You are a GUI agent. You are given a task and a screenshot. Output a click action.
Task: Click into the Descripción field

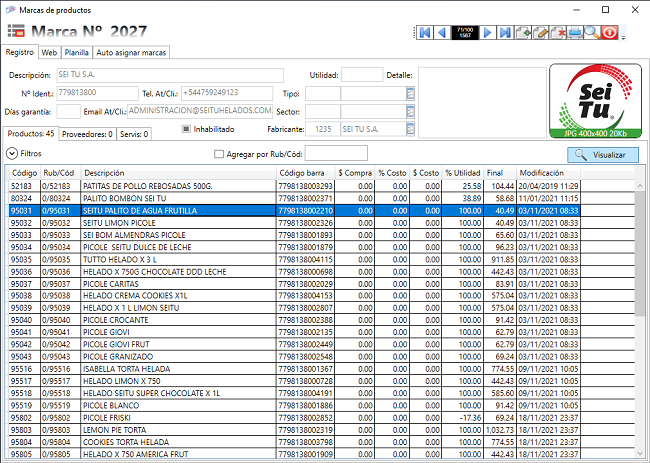click(170, 75)
